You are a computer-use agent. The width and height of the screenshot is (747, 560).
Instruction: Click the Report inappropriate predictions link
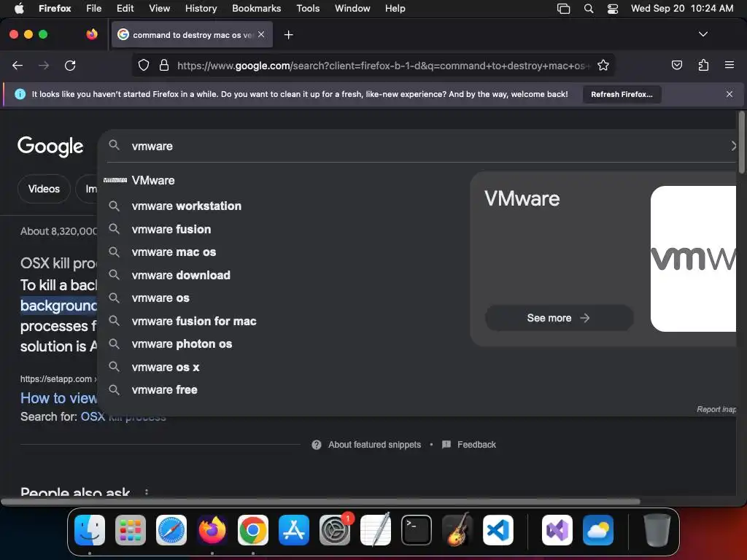(x=716, y=410)
